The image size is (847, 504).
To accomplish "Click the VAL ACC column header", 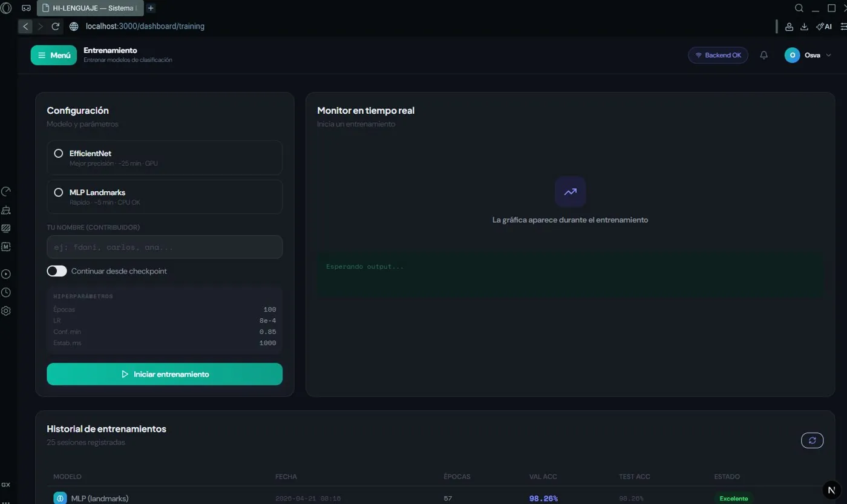I will click(x=542, y=477).
